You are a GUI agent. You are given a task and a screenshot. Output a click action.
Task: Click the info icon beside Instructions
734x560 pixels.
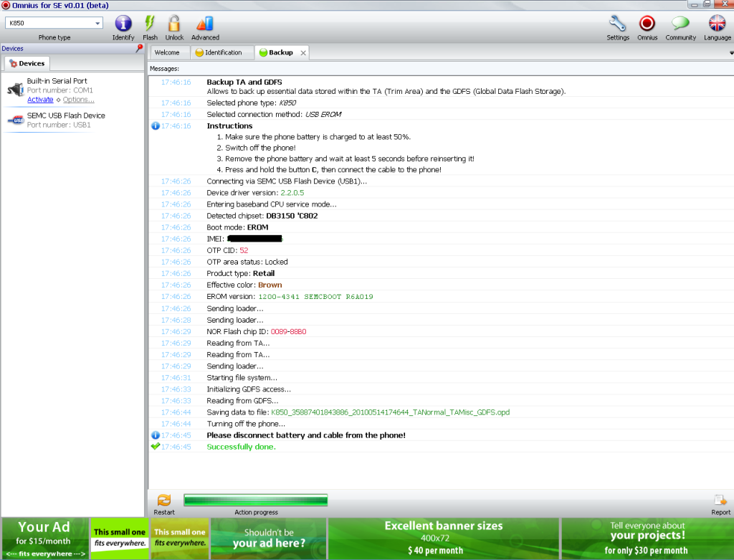(156, 126)
